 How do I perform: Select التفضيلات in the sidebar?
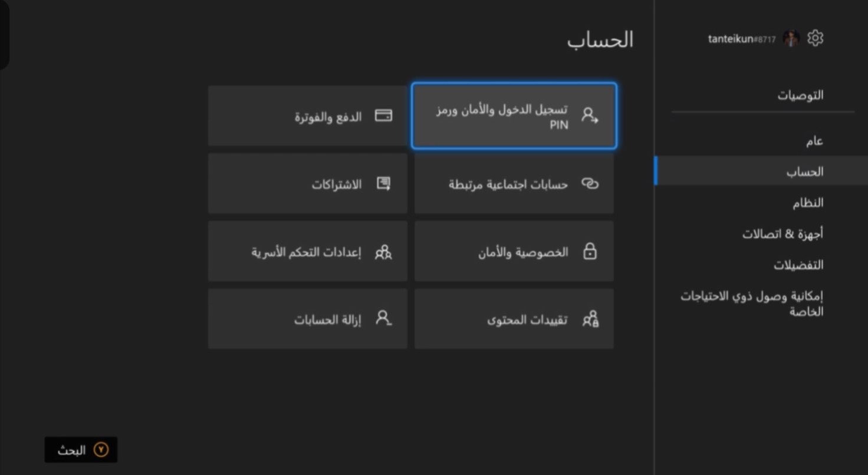pos(798,265)
